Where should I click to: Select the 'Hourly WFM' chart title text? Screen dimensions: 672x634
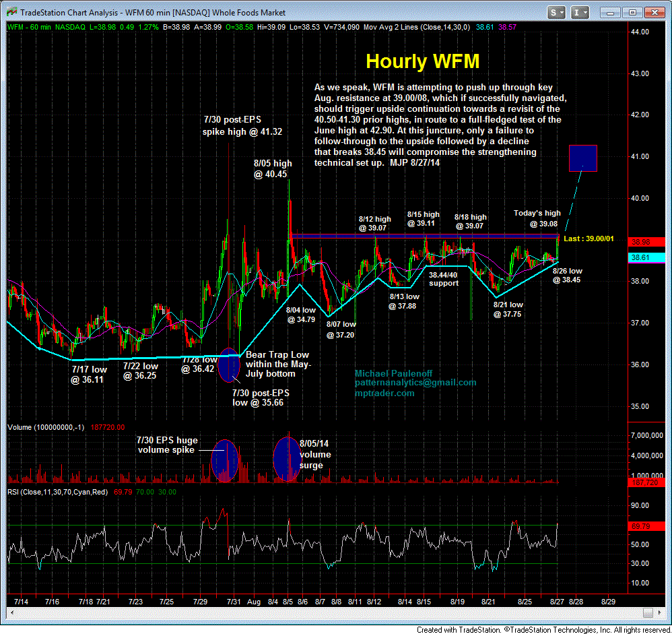tap(422, 61)
